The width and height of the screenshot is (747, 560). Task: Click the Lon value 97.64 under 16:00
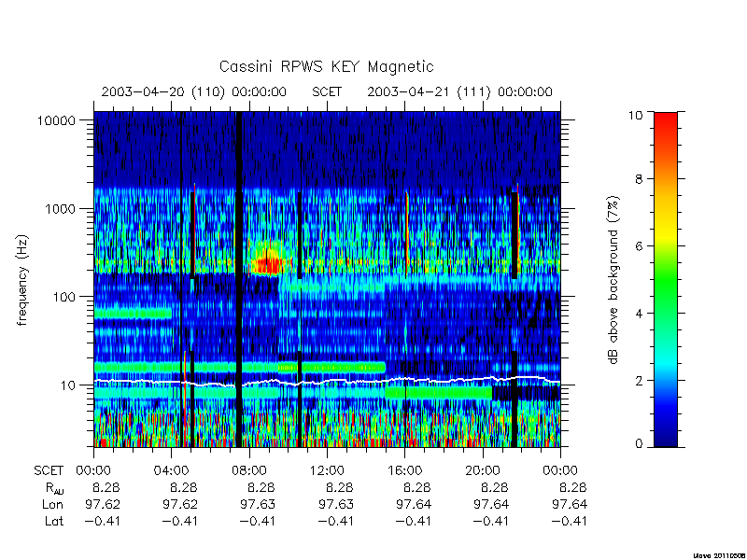(414, 504)
